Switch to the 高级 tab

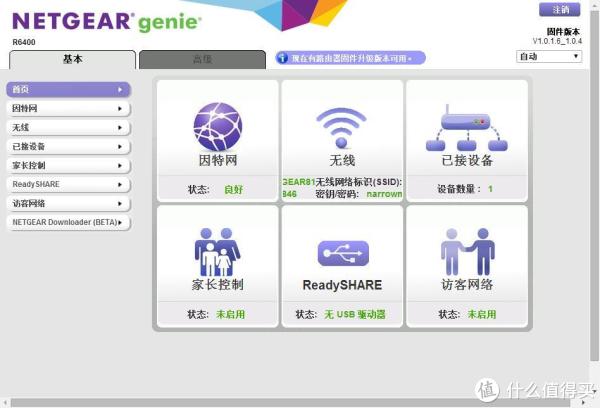[x=202, y=60]
